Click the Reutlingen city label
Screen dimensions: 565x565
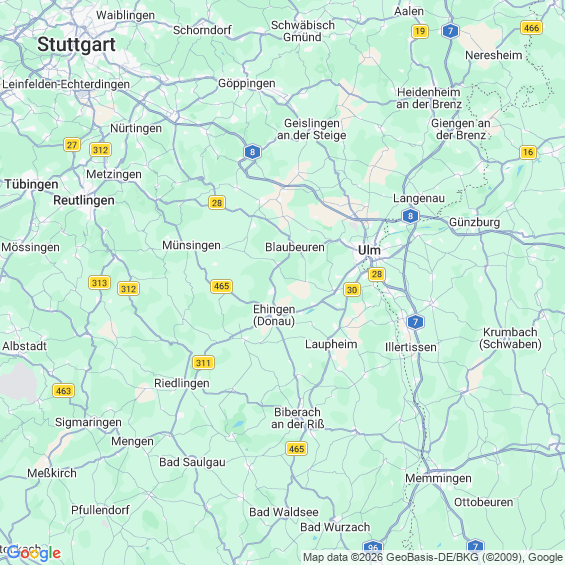tap(84, 200)
